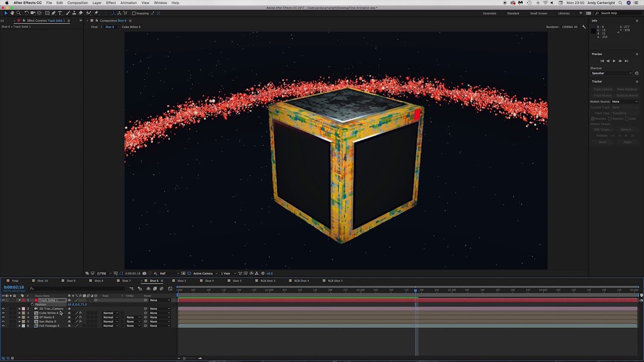Hide the XP Matte 6 layer
The height and width of the screenshot is (362, 644).
(3, 317)
